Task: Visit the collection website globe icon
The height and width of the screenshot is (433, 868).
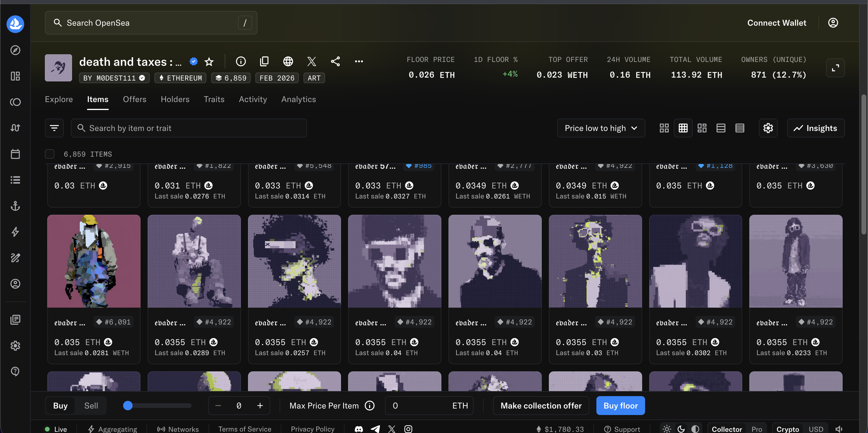Action: (288, 61)
